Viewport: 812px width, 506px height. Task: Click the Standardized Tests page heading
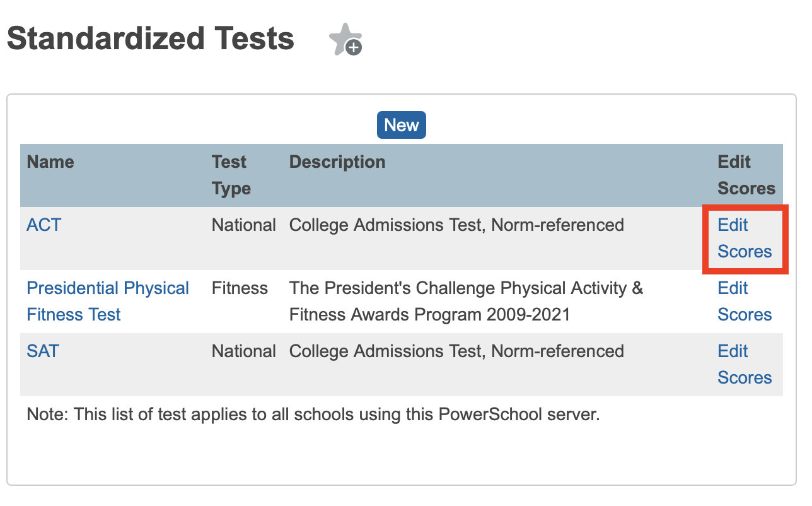click(151, 39)
